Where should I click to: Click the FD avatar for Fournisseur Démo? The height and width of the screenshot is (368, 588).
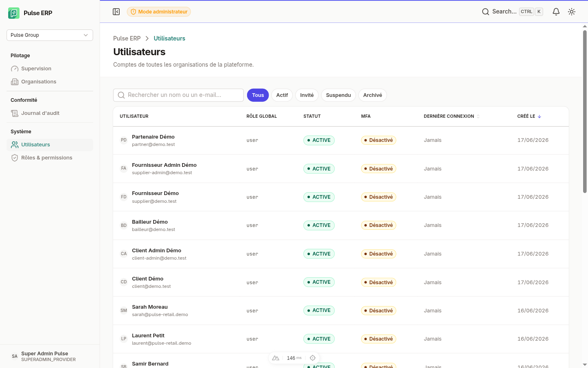tap(124, 197)
